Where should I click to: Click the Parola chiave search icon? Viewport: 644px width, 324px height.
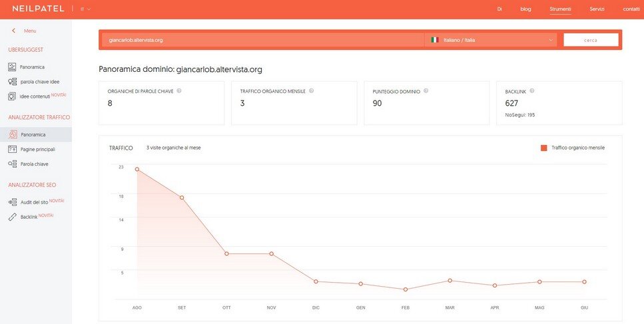click(x=12, y=164)
